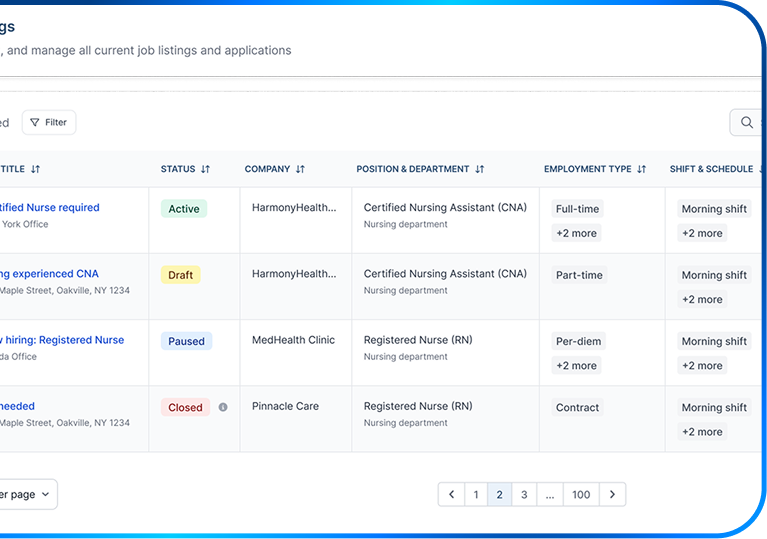767x539 pixels.
Task: Go to next page arrow
Action: (612, 494)
